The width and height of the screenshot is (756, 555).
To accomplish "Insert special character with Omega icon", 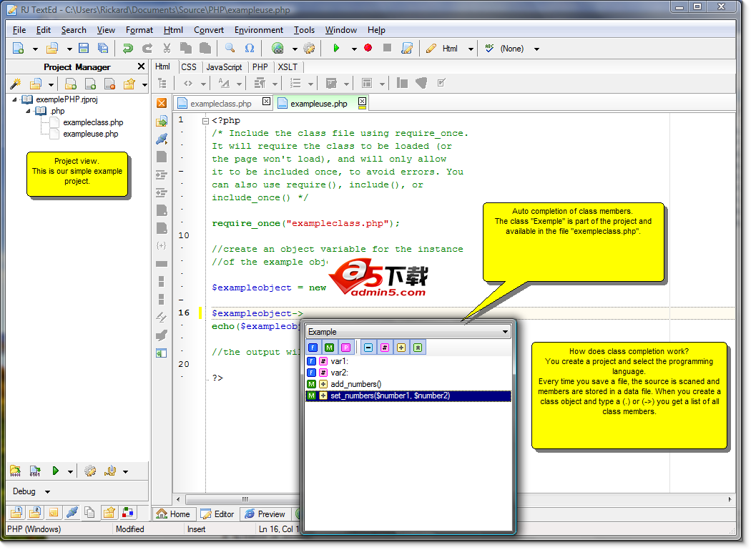I will (250, 49).
